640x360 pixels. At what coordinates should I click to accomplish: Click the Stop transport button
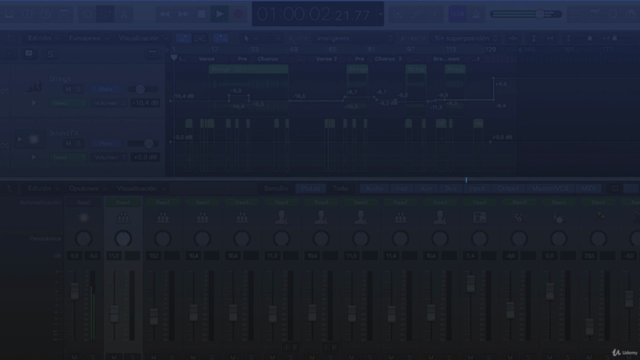tap(201, 14)
